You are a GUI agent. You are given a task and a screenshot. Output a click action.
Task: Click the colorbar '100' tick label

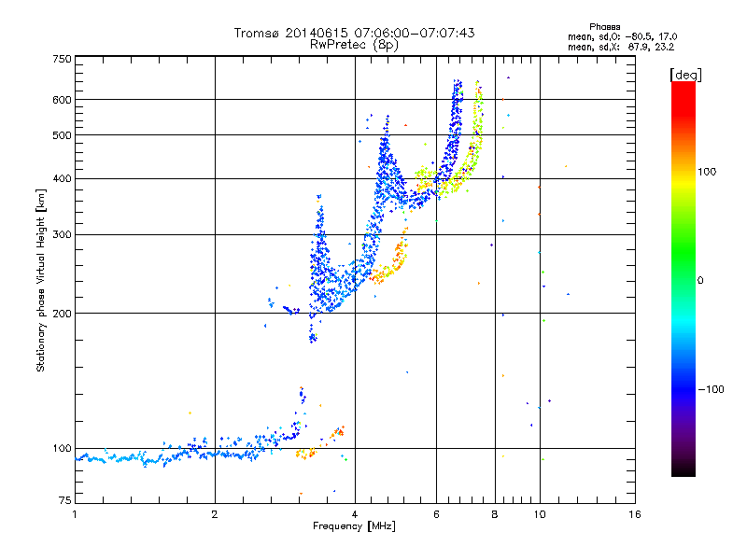tap(707, 172)
